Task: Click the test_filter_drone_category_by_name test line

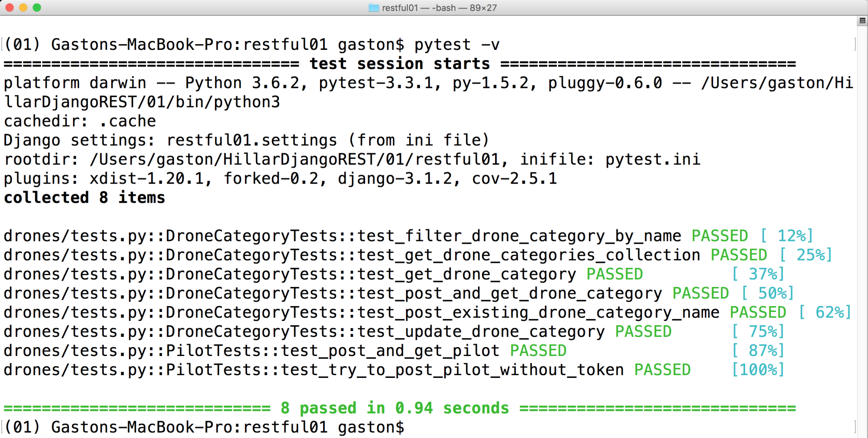Action: click(x=409, y=236)
